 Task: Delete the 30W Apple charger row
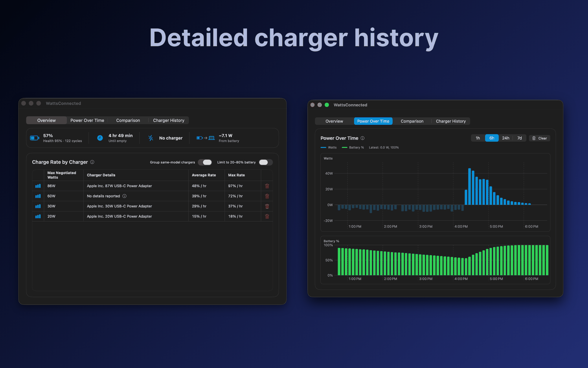(267, 206)
